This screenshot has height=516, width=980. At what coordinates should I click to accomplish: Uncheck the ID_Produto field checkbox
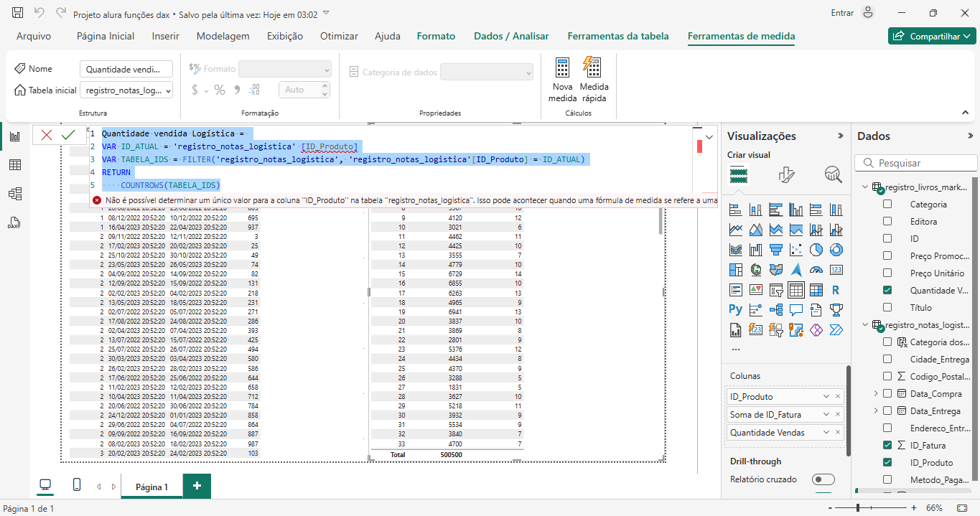pyautogui.click(x=887, y=463)
